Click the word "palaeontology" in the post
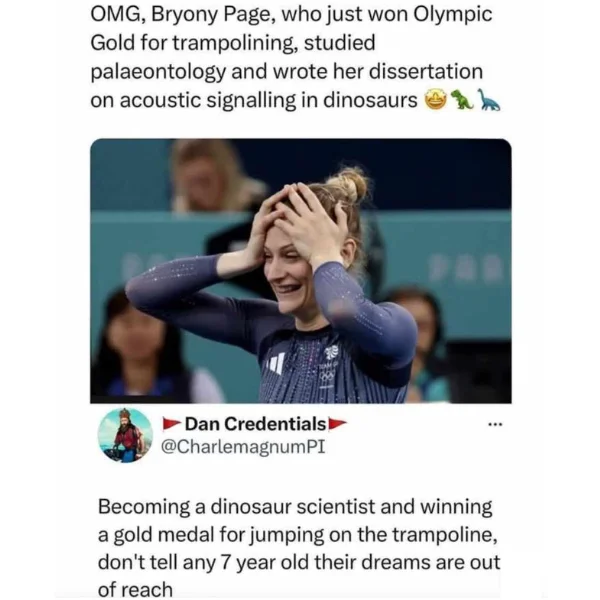600x600 pixels. 156,73
